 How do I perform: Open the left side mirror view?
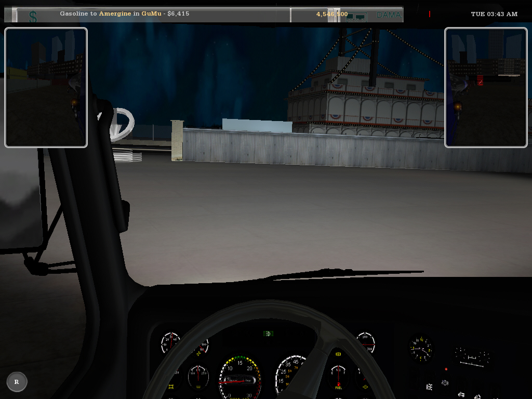pyautogui.click(x=46, y=87)
